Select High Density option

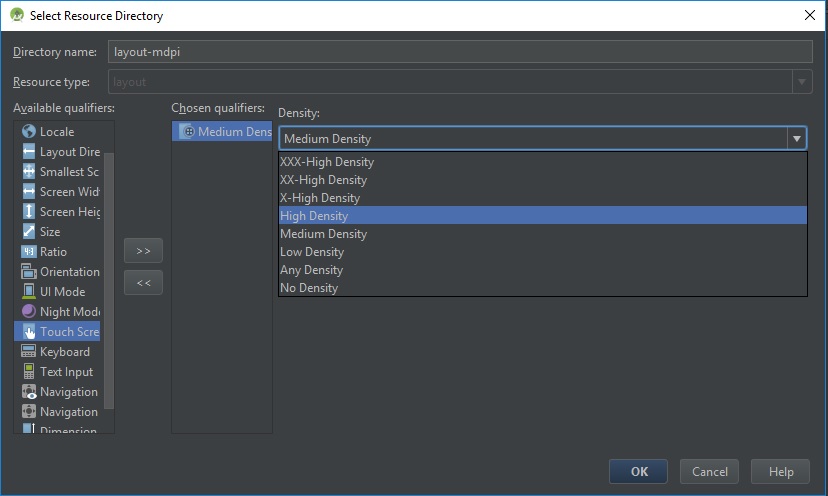pos(314,216)
